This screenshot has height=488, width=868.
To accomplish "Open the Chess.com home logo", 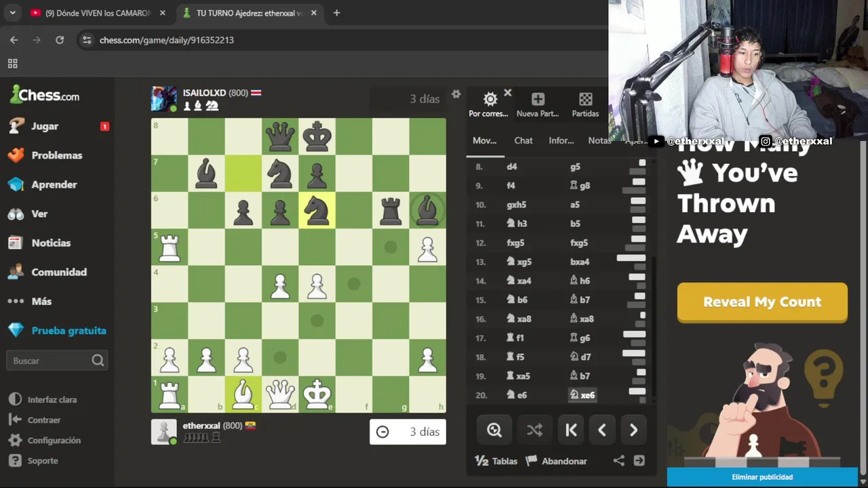I will (45, 95).
